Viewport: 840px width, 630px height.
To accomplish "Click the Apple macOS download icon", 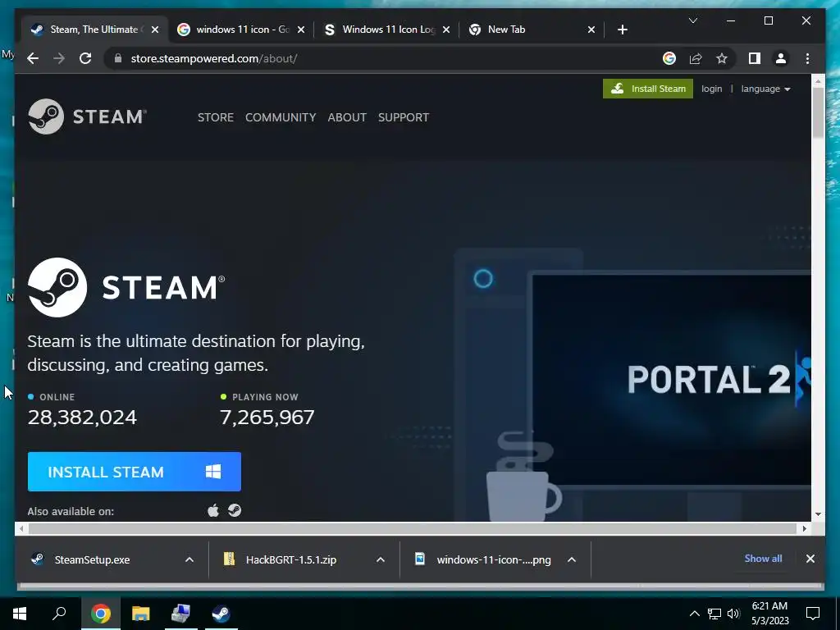I will click(213, 510).
